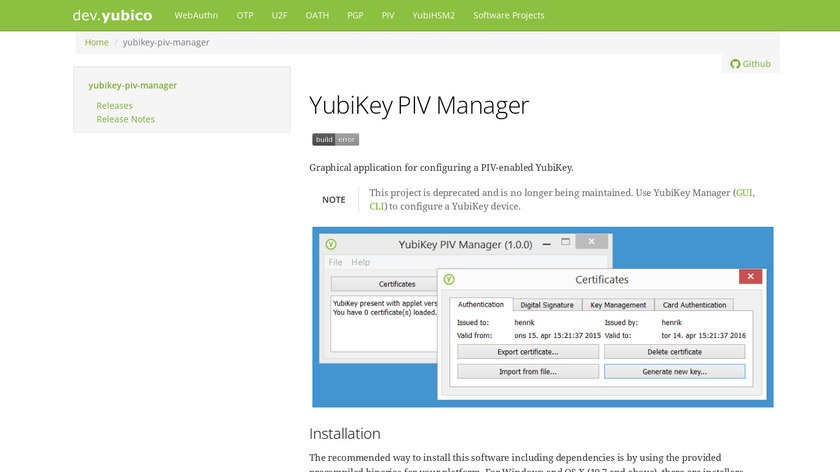Open Releases in the sidebar
The width and height of the screenshot is (840, 472).
pos(114,106)
